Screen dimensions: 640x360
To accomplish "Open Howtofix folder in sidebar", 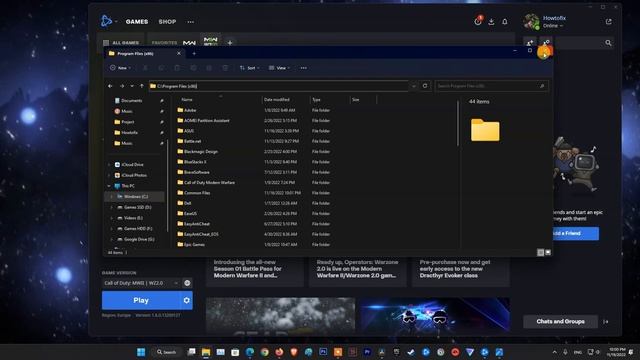I will (x=129, y=132).
